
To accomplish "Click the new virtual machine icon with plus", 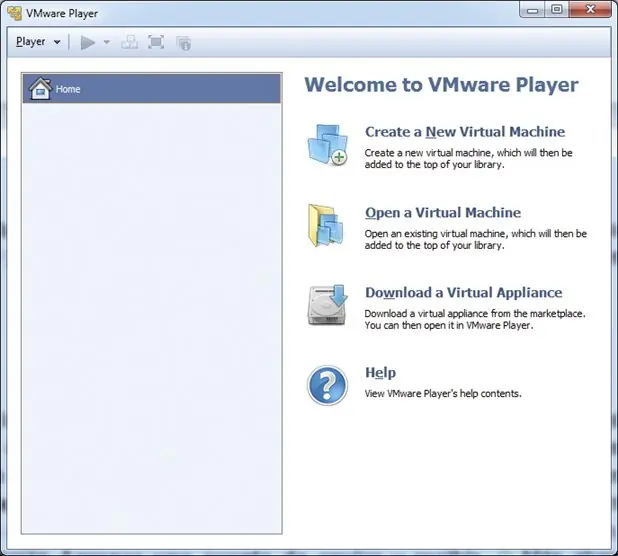I will click(328, 145).
